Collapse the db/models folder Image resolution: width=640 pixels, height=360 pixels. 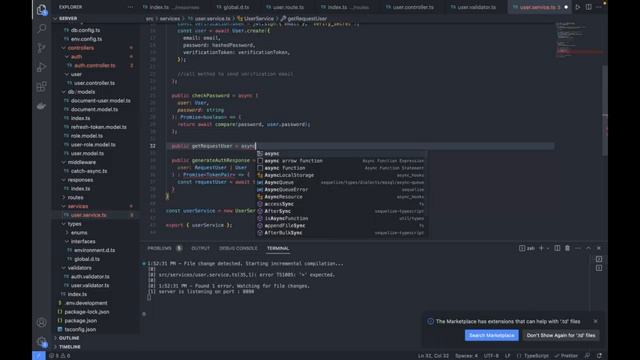click(x=81, y=92)
